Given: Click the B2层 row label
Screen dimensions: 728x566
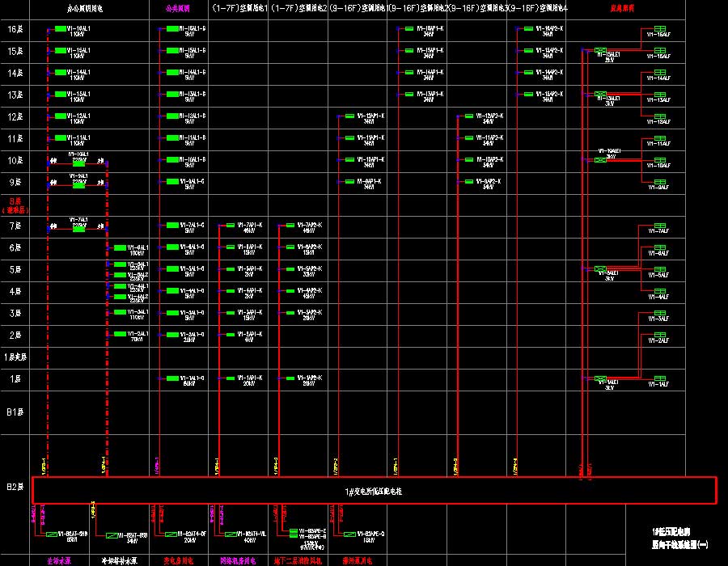Looking at the screenshot, I should [15, 487].
